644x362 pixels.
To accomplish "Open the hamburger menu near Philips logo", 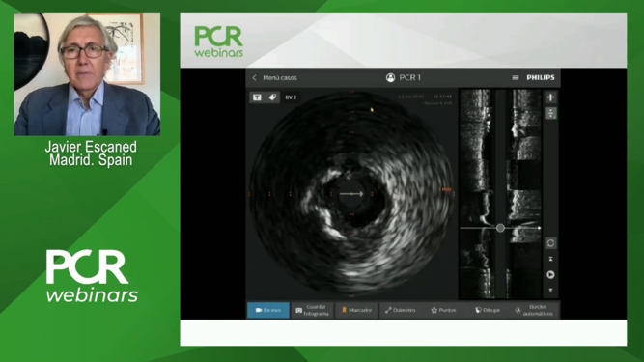I will coord(515,77).
